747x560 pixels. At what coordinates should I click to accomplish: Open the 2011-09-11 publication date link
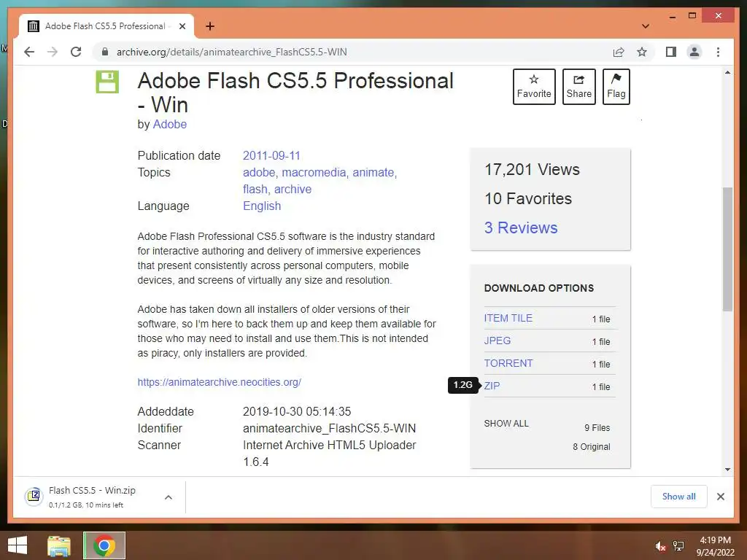coord(271,156)
